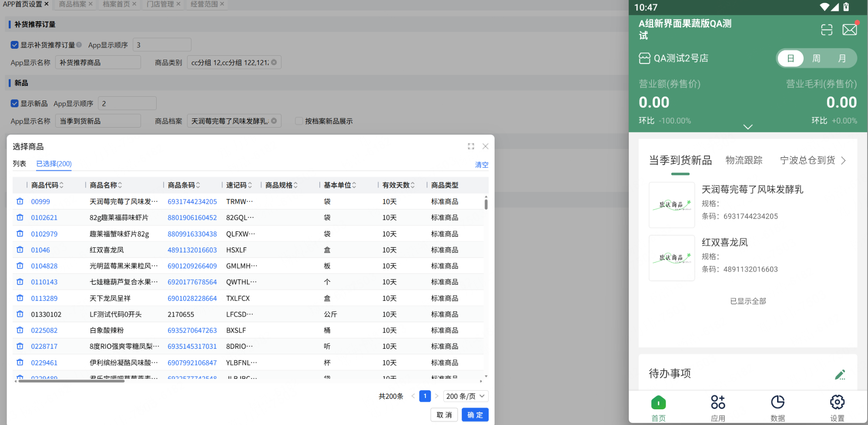Click trash icon beside code 0113289
The width and height of the screenshot is (868, 425).
pos(20,298)
